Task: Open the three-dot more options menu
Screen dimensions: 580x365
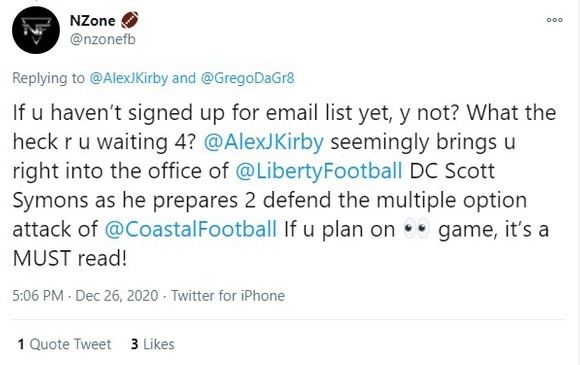Action: [x=554, y=20]
